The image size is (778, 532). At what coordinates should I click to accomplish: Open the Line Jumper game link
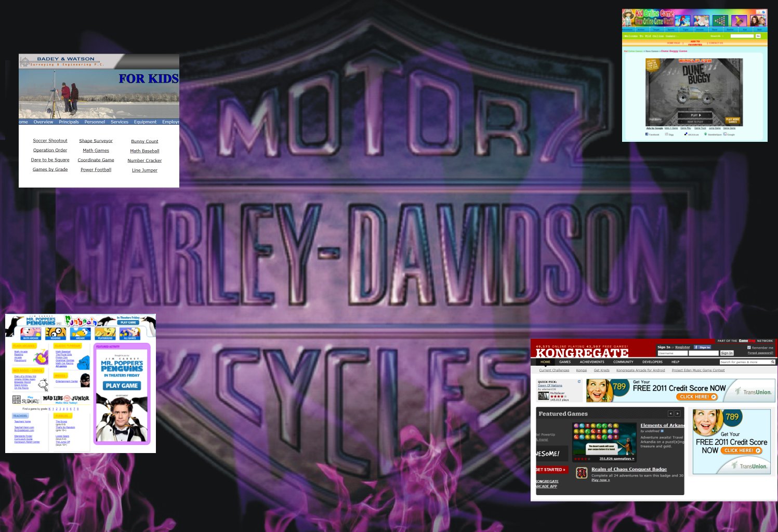pyautogui.click(x=144, y=170)
